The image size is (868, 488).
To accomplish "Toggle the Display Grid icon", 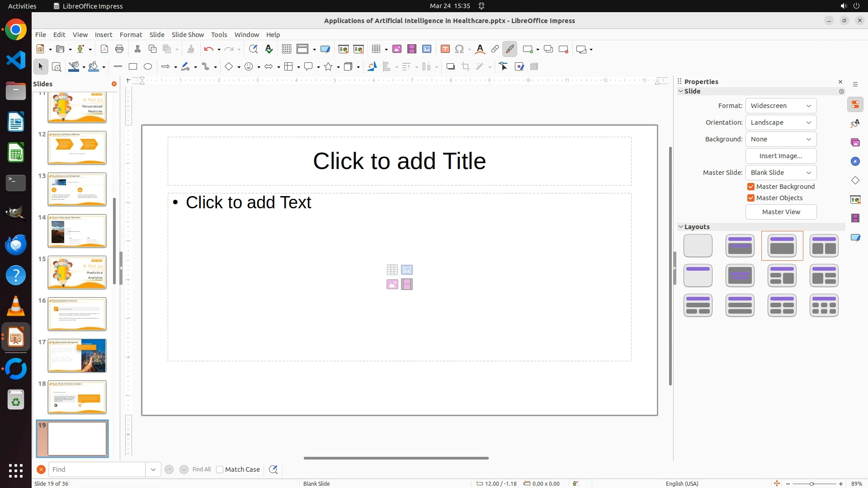I will pyautogui.click(x=286, y=49).
